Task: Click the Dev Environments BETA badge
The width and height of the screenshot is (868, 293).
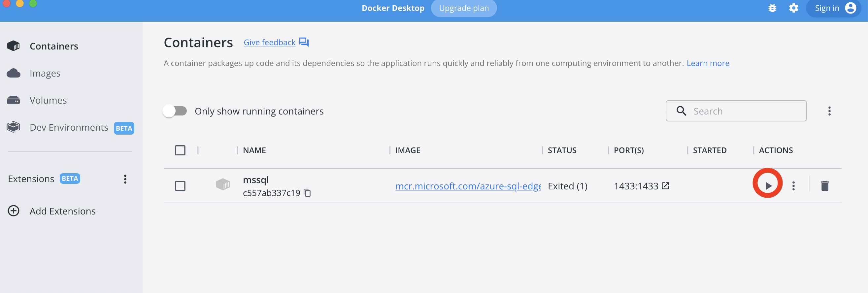Action: coord(124,128)
